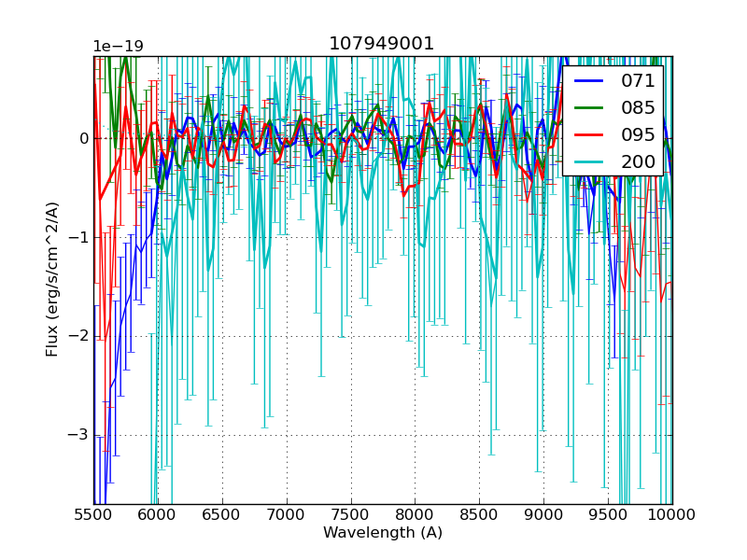This screenshot has height=560, width=747.
Task: Select the 071 legend label
Action: (x=638, y=81)
